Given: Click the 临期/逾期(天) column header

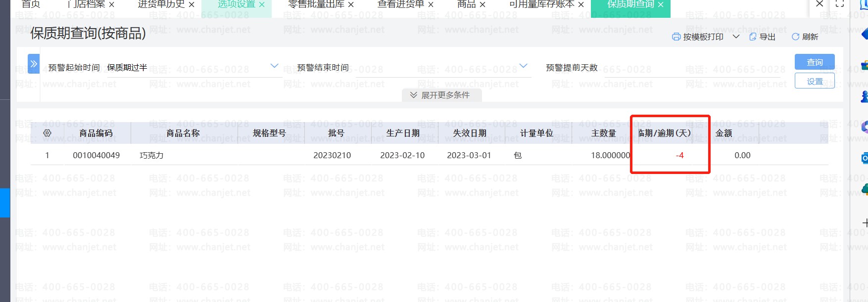Looking at the screenshot, I should pyautogui.click(x=664, y=133).
